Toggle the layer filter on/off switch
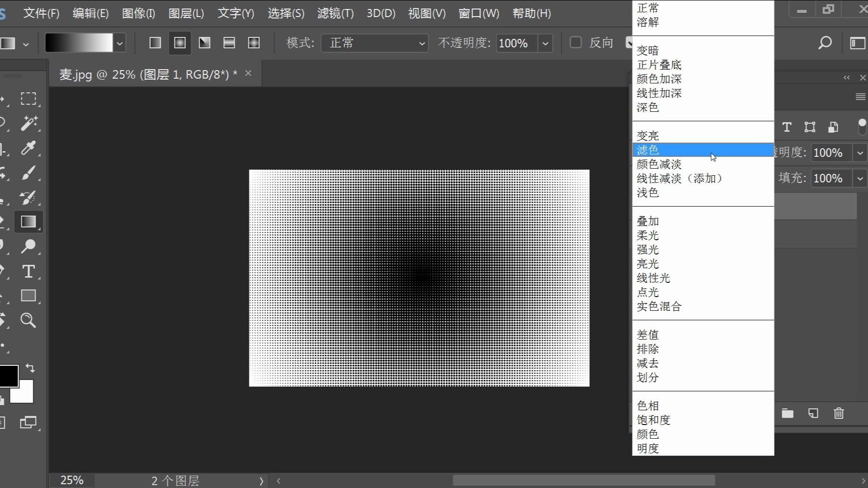 coord(862,127)
